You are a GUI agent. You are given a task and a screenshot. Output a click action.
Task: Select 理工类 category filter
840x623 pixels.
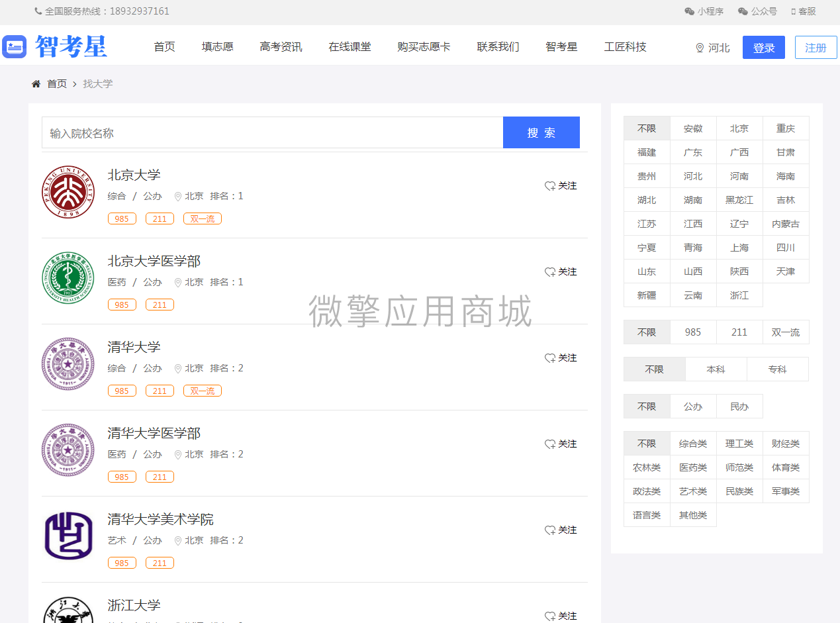pyautogui.click(x=739, y=444)
